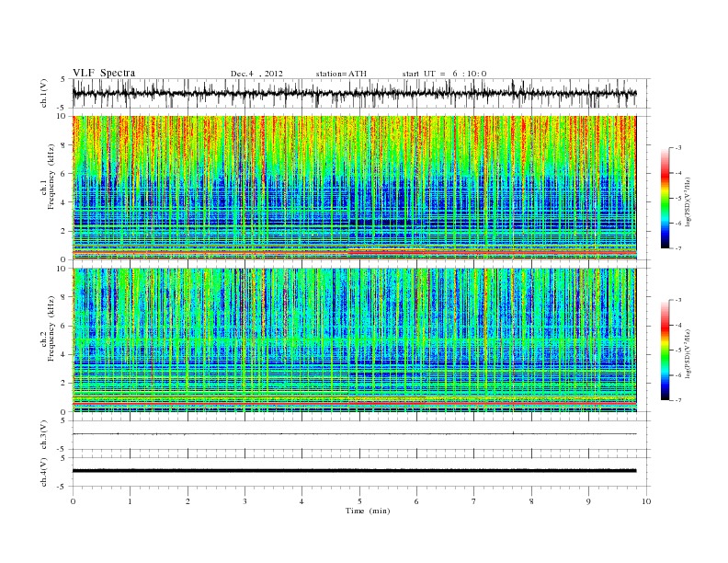
Task: Select the "ch.4(V)" axis label
Action: point(43,473)
